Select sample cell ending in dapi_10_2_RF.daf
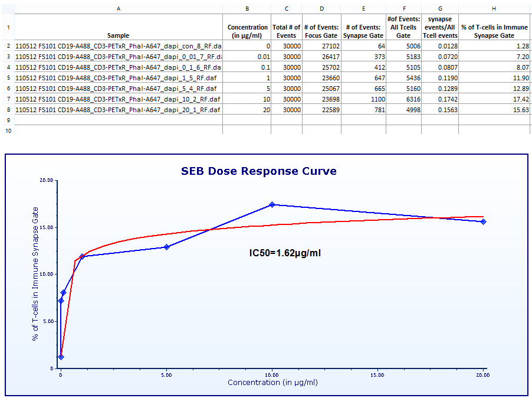532x398 pixels. (x=119, y=99)
